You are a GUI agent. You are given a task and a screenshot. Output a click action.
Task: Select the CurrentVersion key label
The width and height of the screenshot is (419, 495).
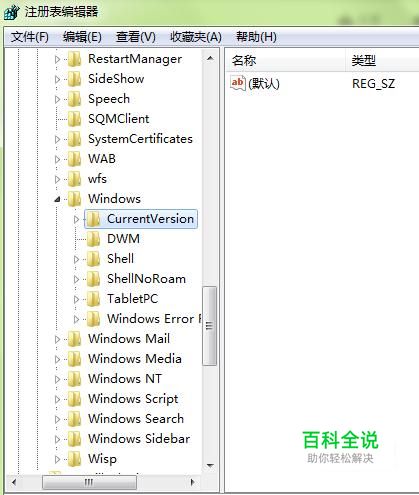150,219
